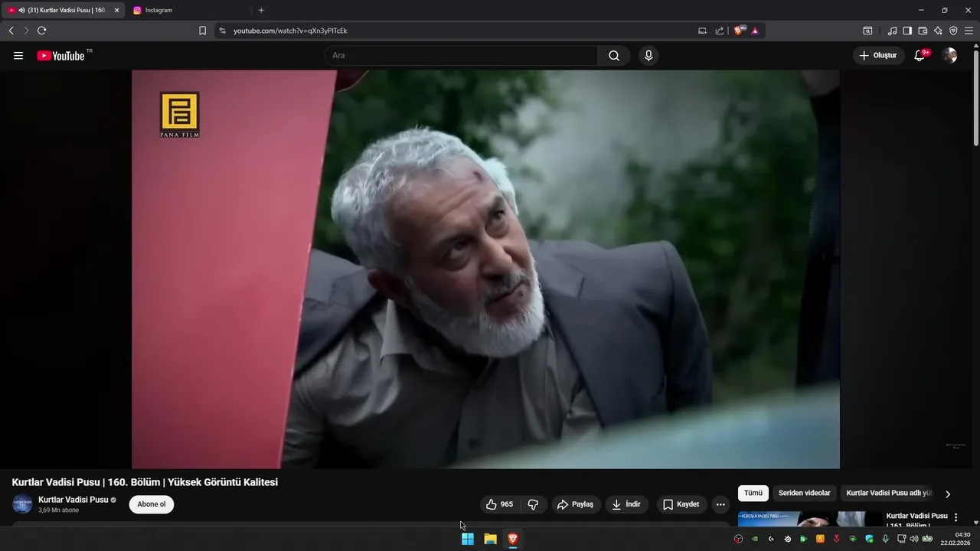The width and height of the screenshot is (980, 551).
Task: Open the Brave VPN shield icon
Action: pyautogui.click(x=953, y=31)
